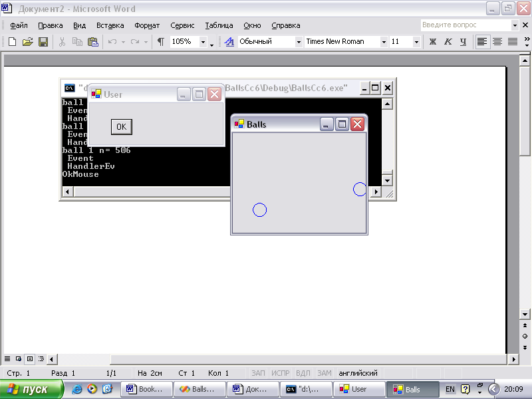Align text left
Screen dimensions: 532x399
coord(481,42)
